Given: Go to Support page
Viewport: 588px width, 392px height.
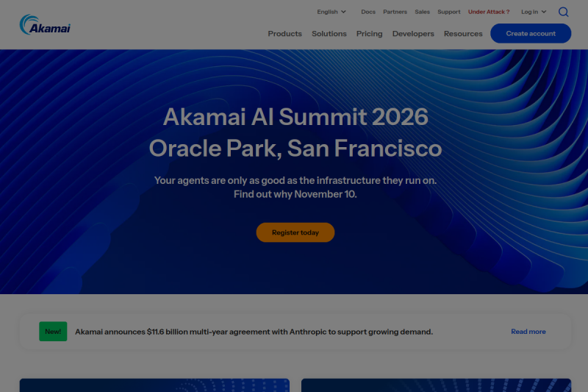Looking at the screenshot, I should [x=449, y=12].
